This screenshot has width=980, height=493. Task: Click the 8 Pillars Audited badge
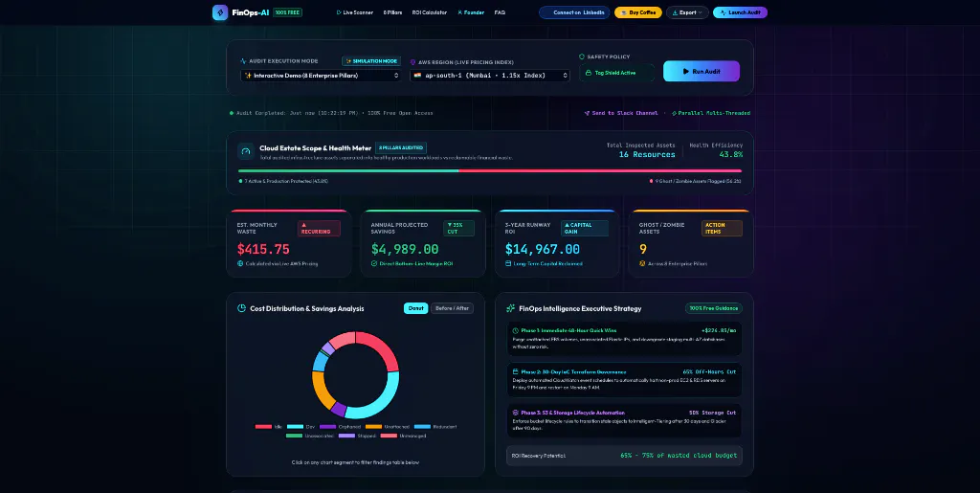pyautogui.click(x=401, y=148)
